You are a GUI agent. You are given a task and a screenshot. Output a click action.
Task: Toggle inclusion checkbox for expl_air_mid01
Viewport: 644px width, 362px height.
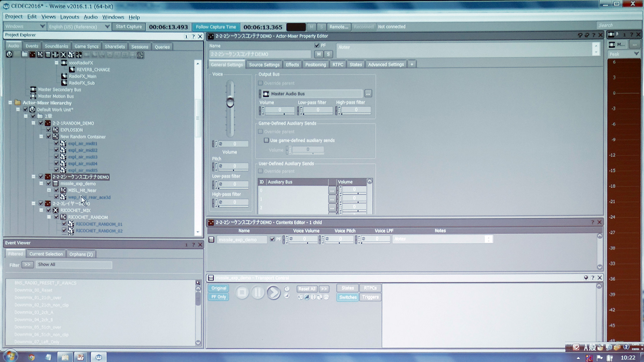point(56,143)
